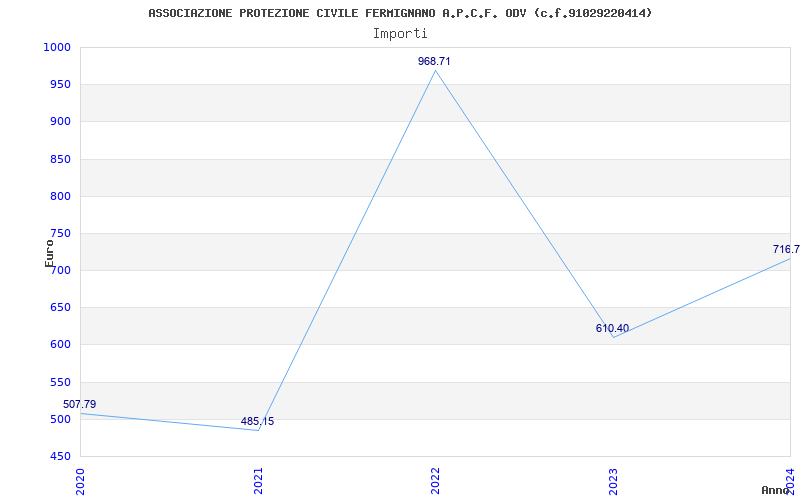Click the 550 y-axis value

(x=60, y=382)
